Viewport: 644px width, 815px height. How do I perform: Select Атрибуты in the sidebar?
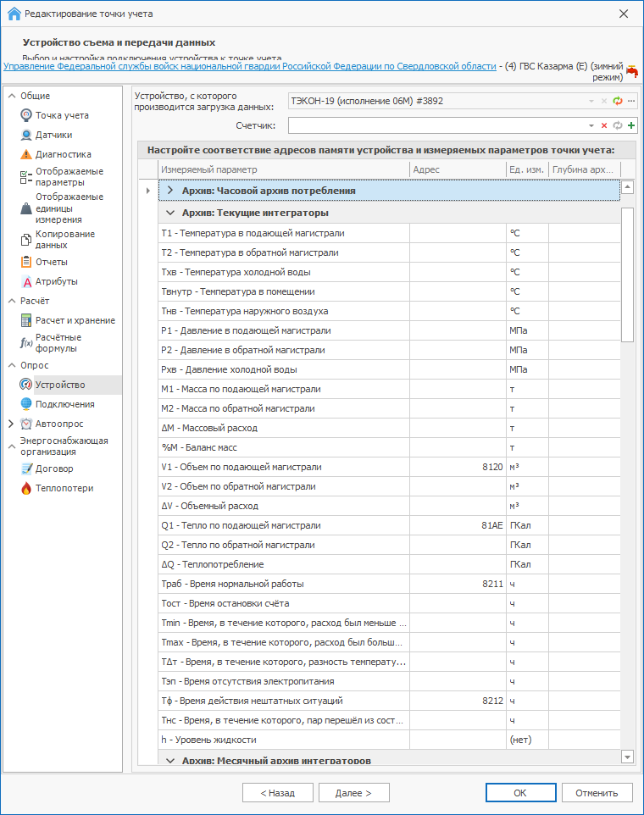[56, 281]
